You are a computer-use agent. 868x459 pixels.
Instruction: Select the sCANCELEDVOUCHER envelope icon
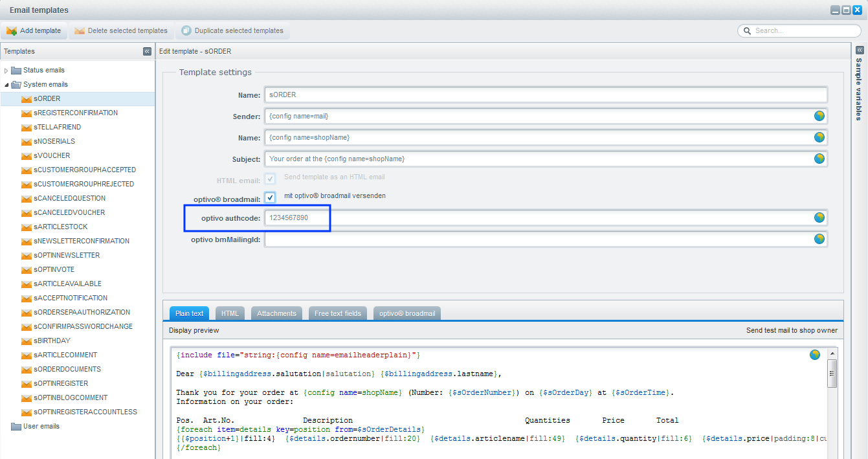click(27, 213)
